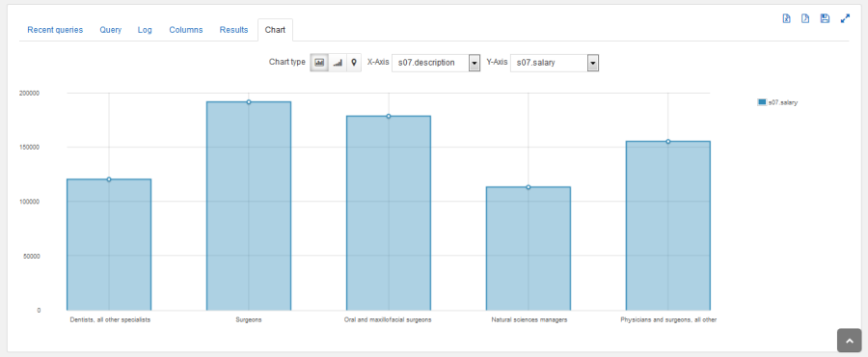Click the scroll-to-top arrow button
This screenshot has height=357, width=868.
pos(849,341)
